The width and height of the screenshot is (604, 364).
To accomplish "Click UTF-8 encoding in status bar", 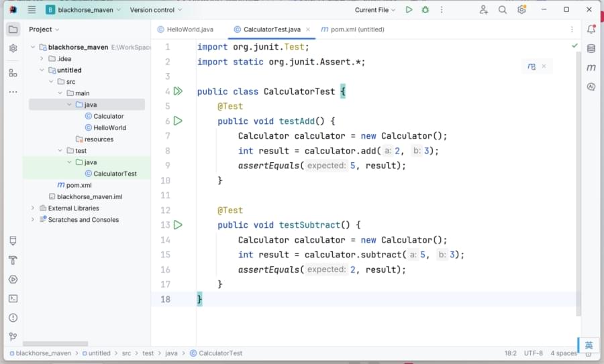I will coord(533,353).
